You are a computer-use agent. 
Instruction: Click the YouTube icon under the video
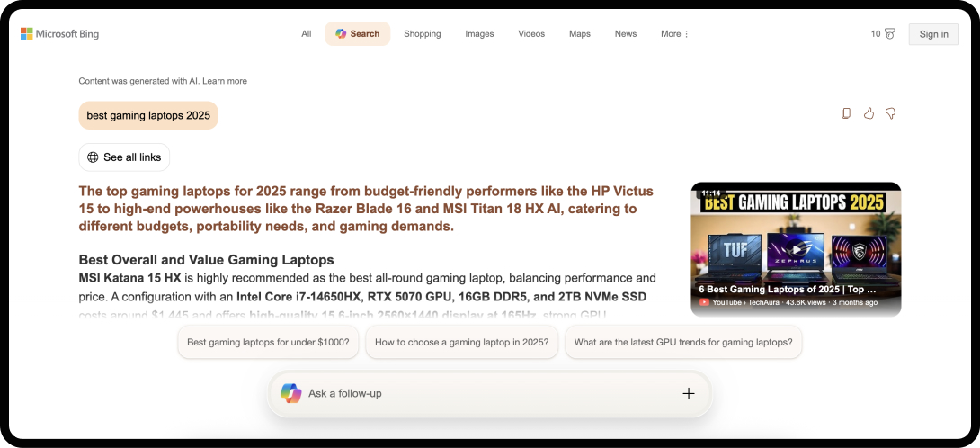pos(704,302)
